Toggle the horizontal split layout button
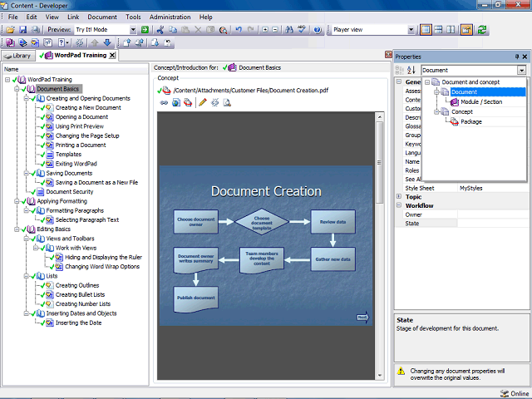This screenshot has height=399, width=532. point(438,30)
